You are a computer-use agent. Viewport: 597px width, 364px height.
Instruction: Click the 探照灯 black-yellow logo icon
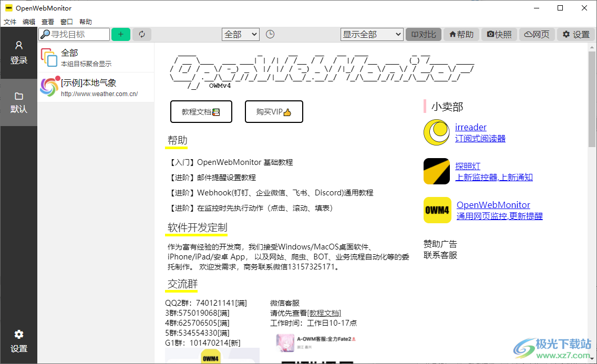tap(437, 171)
